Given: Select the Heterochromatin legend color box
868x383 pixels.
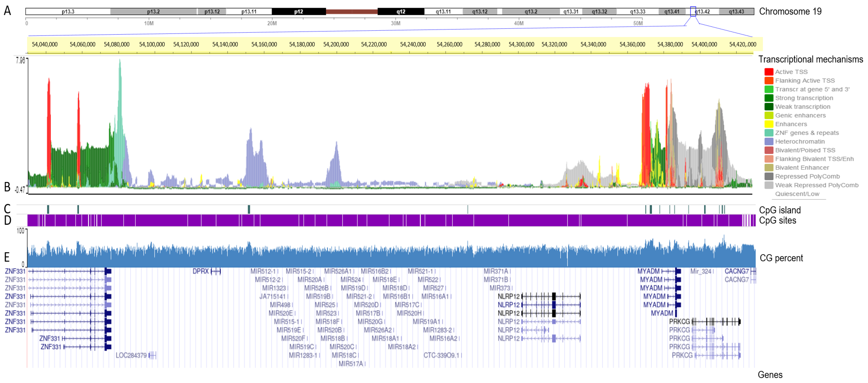Looking at the screenshot, I should 769,142.
